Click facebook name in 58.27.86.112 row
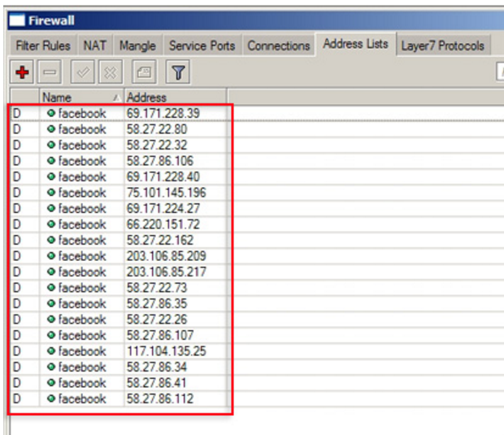This screenshot has width=504, height=435. point(82,398)
